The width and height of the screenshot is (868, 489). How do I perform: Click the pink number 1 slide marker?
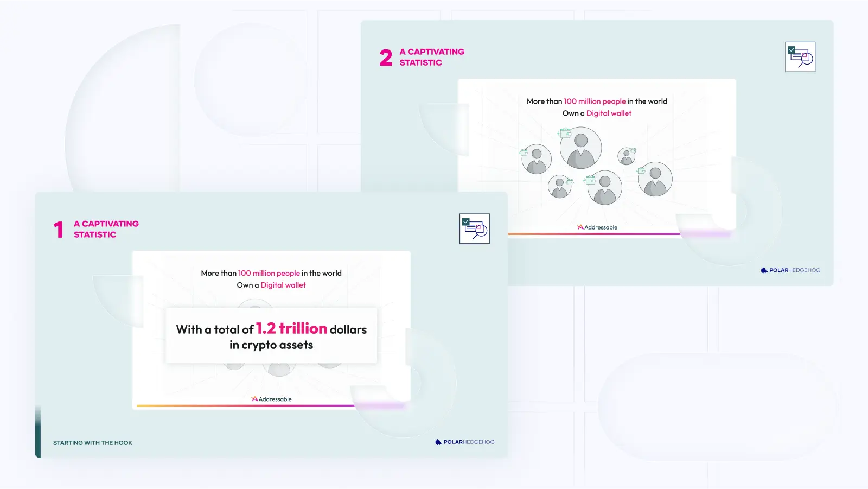59,230
